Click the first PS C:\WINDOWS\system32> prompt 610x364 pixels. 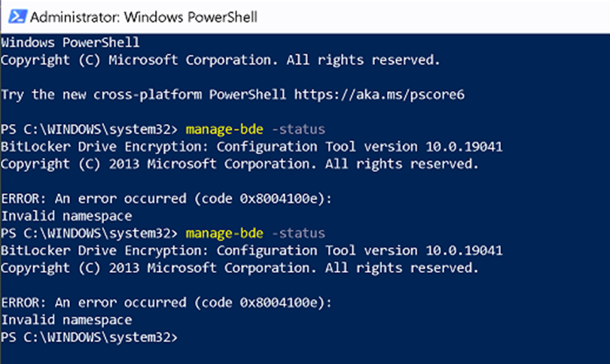[89, 129]
